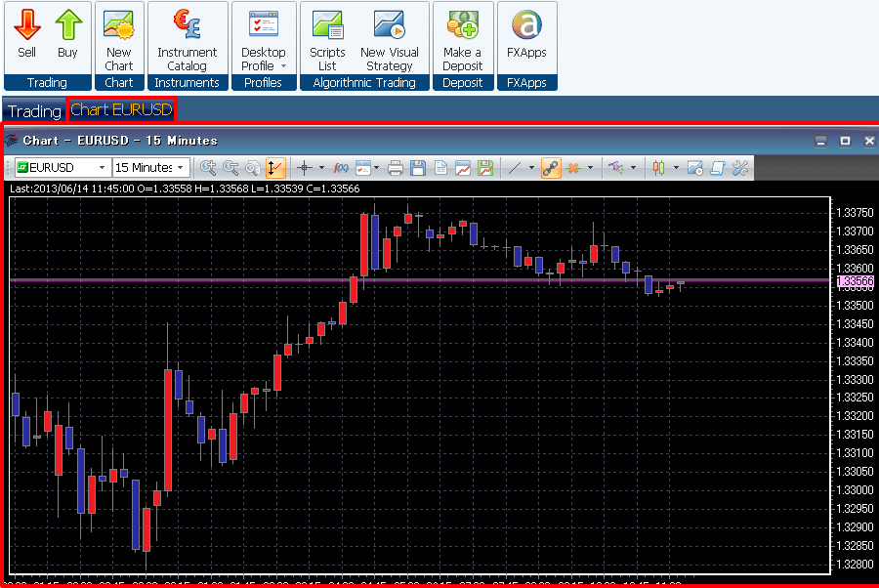This screenshot has height=588, width=879.
Task: Click the green Buy arrow button
Action: [x=67, y=33]
